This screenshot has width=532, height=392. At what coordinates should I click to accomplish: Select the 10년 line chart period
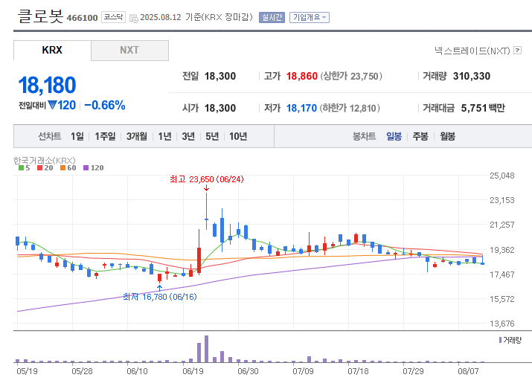click(x=238, y=136)
